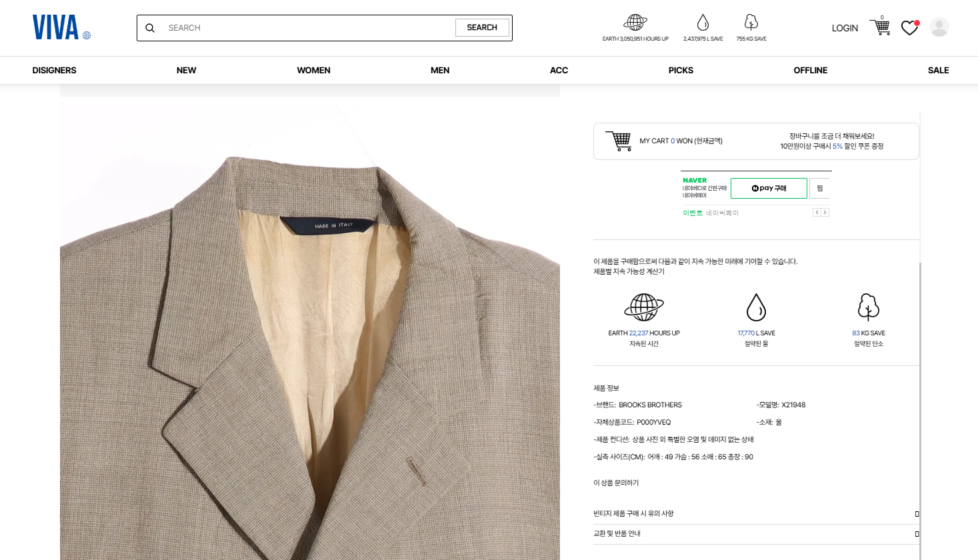Click the N pay 구매 button
Viewport: 978px width, 560px height.
point(769,188)
